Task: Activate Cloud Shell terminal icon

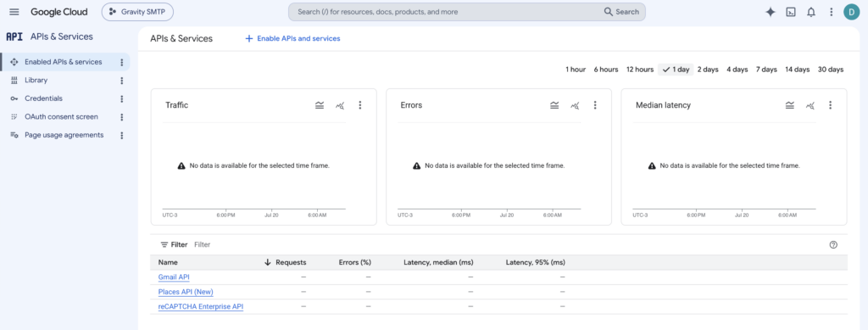Action: tap(791, 12)
